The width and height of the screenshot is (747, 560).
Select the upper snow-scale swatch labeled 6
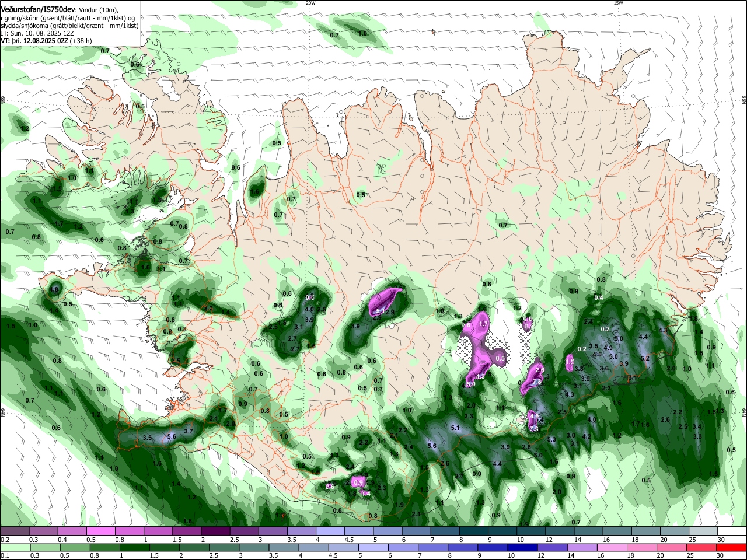coord(416,531)
